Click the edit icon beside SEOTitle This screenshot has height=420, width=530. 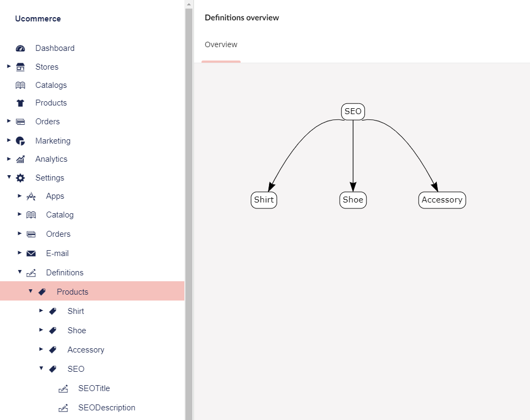pos(63,388)
